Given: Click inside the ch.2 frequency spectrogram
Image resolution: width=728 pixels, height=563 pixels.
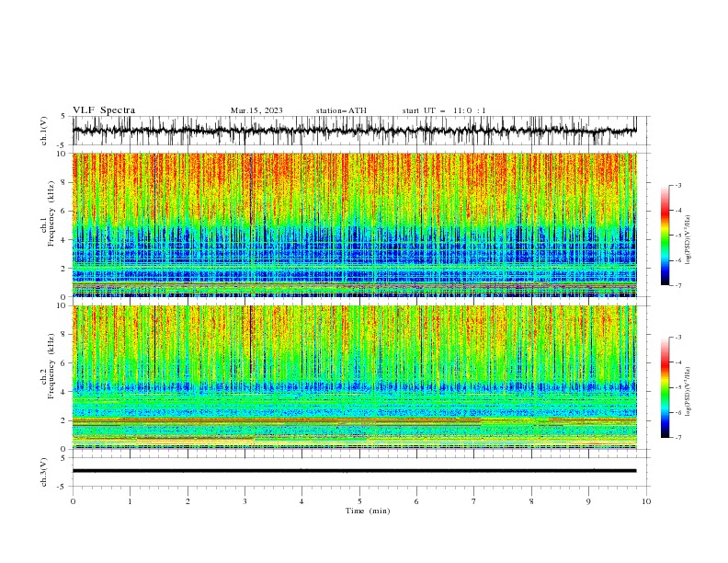Looking at the screenshot, I should click(354, 377).
